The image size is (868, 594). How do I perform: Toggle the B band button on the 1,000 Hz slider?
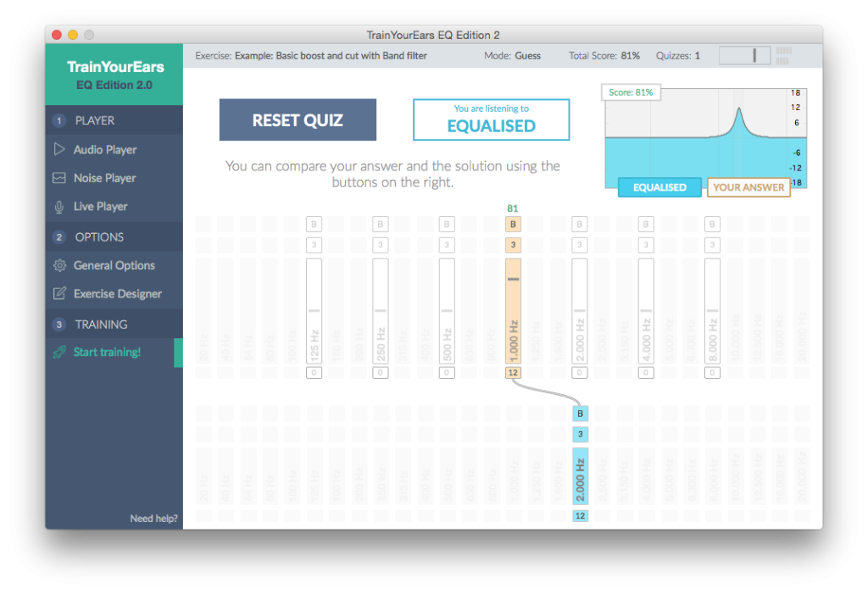(513, 224)
